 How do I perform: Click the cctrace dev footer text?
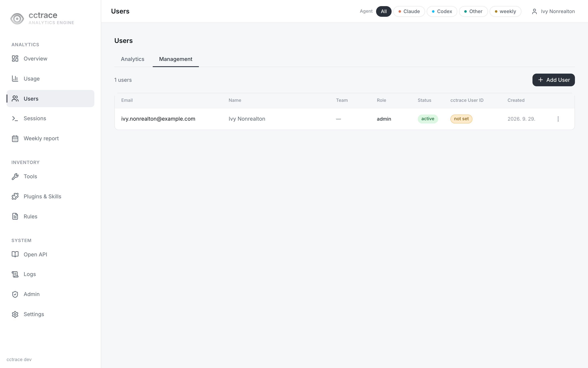click(19, 359)
